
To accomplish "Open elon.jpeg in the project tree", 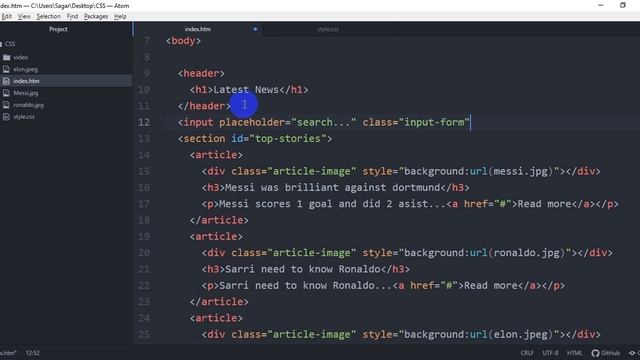I will pos(25,69).
